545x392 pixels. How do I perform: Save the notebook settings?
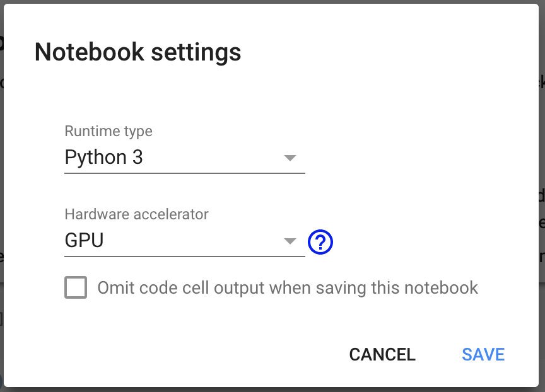pos(483,354)
